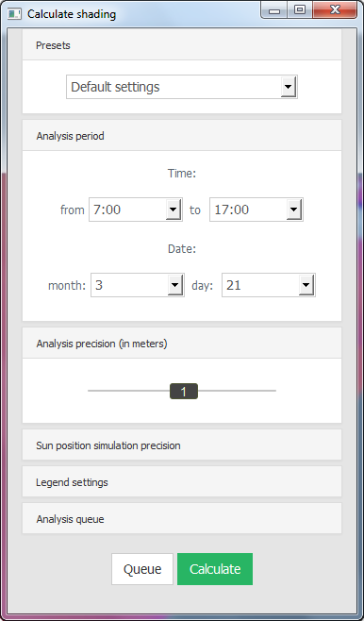Viewport: 364px width, 621px height.
Task: Open the 'from' time 7:00 dropdown
Action: (135, 210)
